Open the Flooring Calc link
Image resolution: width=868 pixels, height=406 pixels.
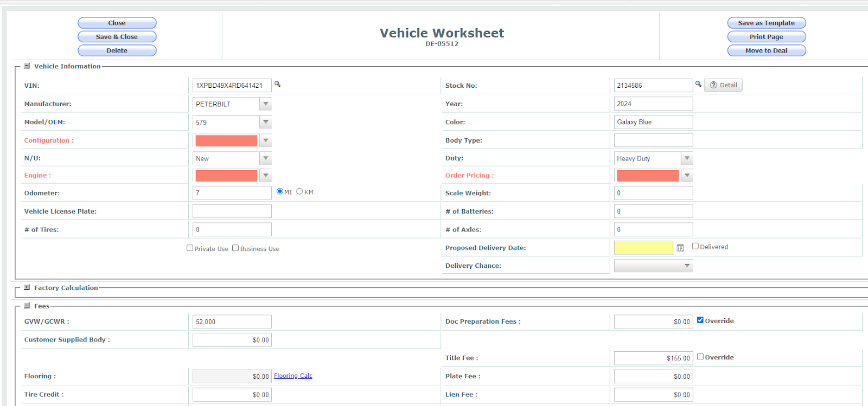point(293,376)
